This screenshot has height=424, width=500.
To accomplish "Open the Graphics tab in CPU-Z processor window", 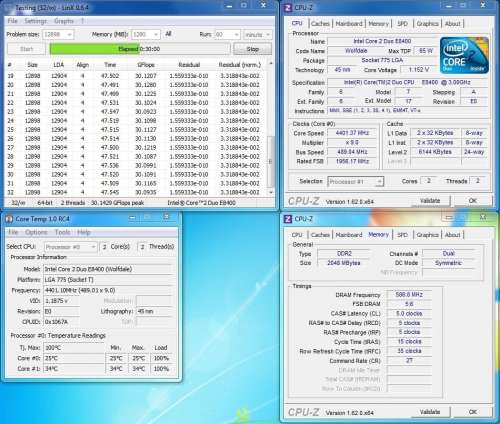I will 427,24.
